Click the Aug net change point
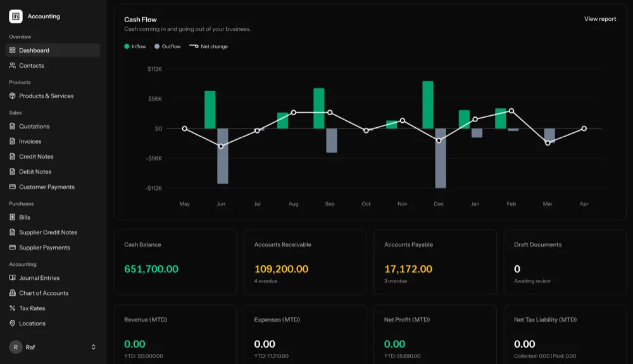This screenshot has height=364, width=633. point(294,113)
